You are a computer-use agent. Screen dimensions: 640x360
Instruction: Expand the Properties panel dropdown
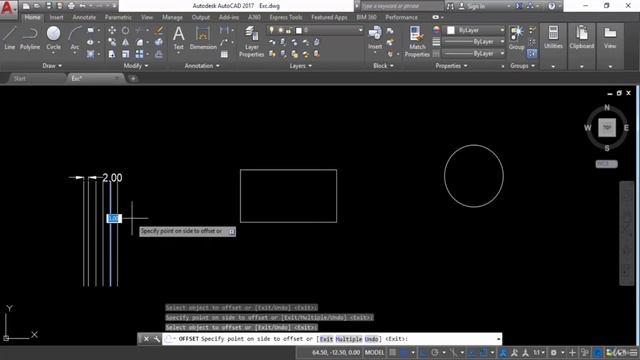click(x=451, y=66)
